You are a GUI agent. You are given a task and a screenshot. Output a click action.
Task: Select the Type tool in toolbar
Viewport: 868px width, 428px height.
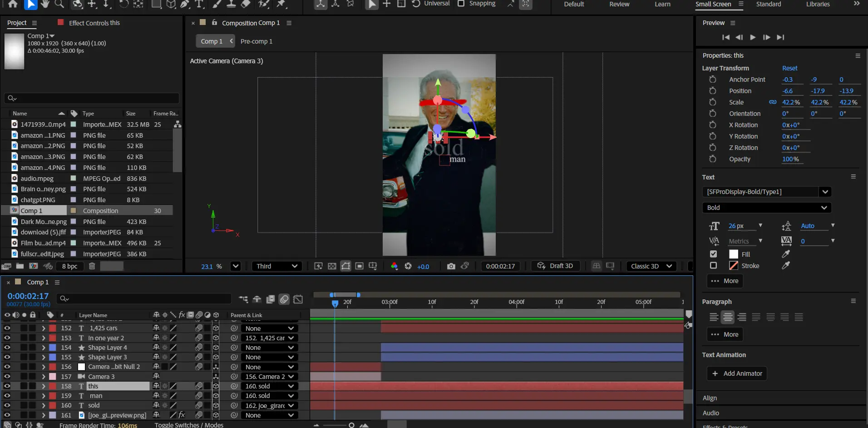[x=199, y=4]
